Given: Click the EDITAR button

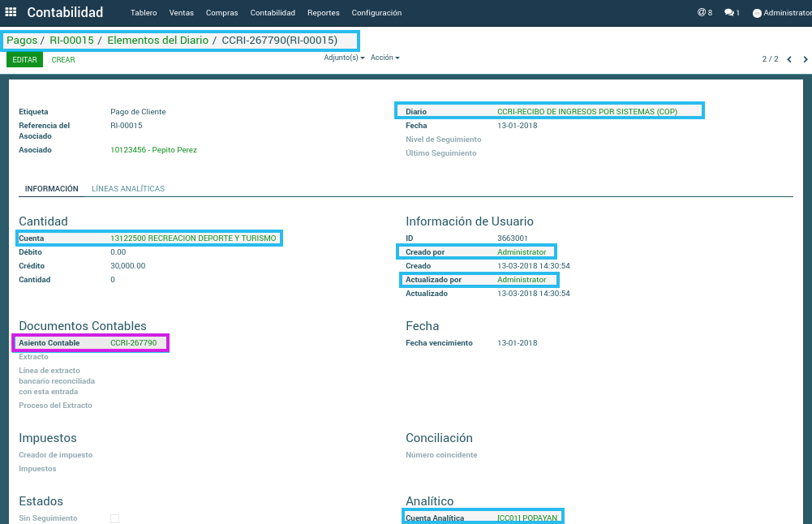Looking at the screenshot, I should (24, 60).
